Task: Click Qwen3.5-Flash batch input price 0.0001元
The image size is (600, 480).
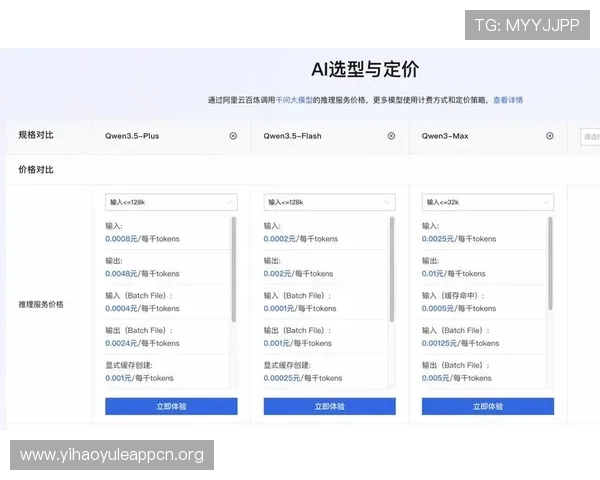Action: (x=279, y=309)
